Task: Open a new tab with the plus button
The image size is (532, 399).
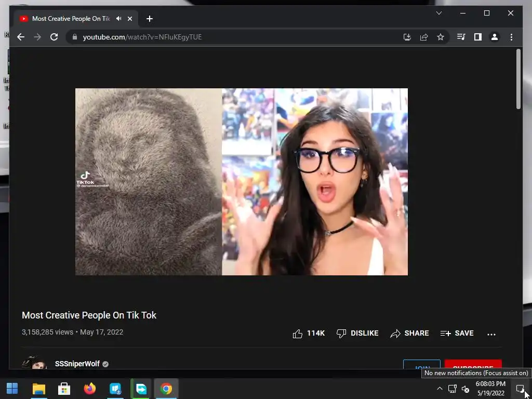Action: pos(150,19)
